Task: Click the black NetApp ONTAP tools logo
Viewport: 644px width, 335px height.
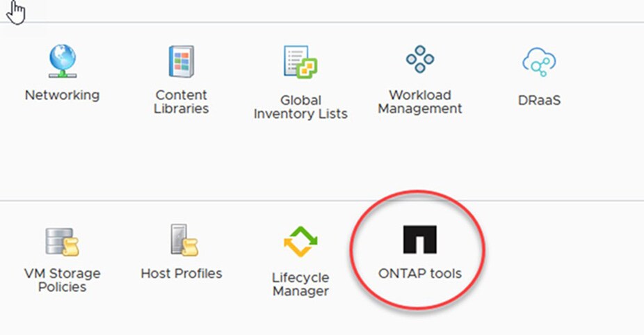Action: pos(419,240)
